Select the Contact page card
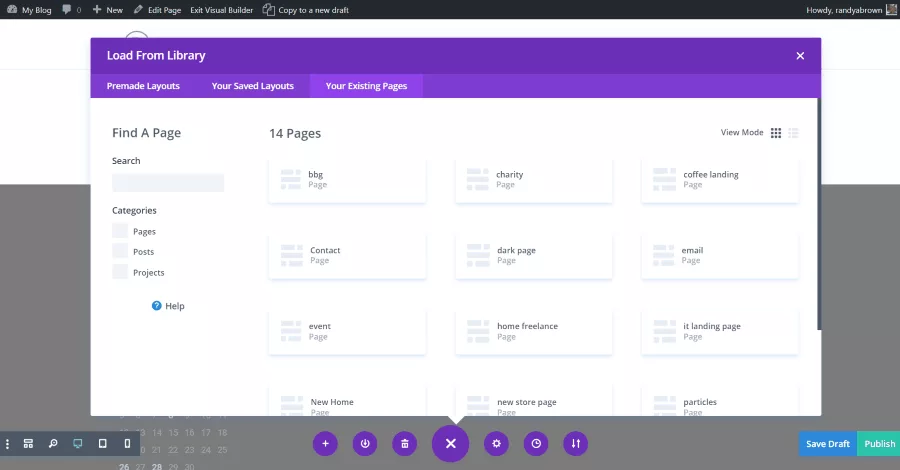Viewport: 900px width, 470px height. point(347,255)
